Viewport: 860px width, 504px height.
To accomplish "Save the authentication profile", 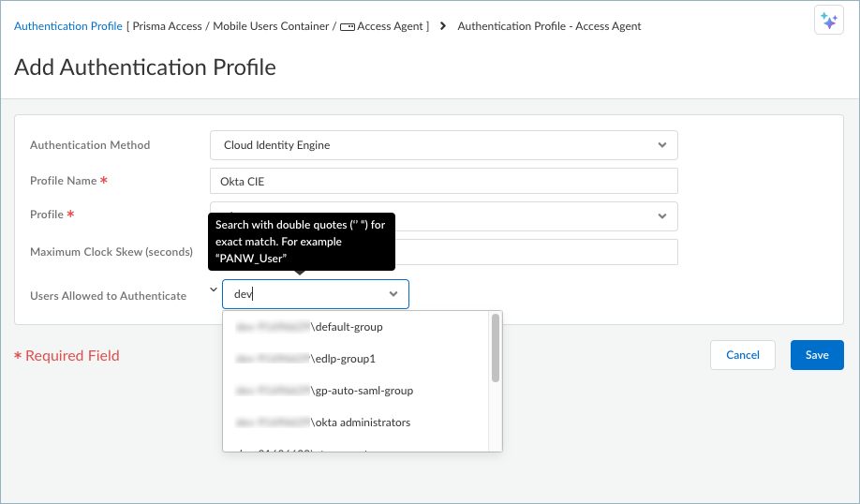I will pyautogui.click(x=817, y=355).
